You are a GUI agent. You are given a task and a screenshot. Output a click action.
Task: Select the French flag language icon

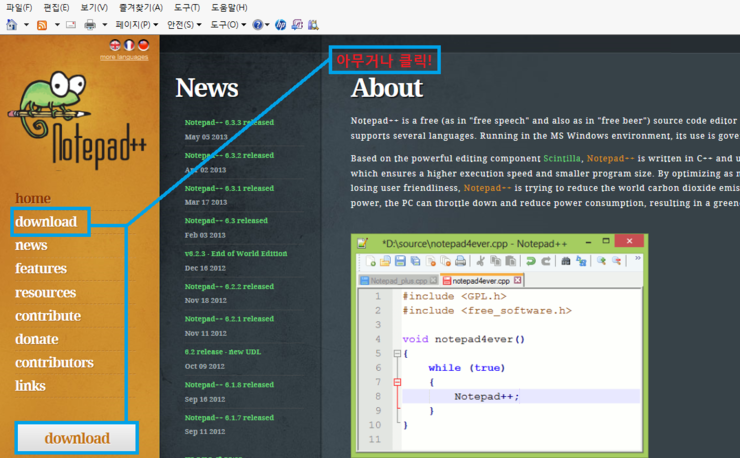point(129,45)
